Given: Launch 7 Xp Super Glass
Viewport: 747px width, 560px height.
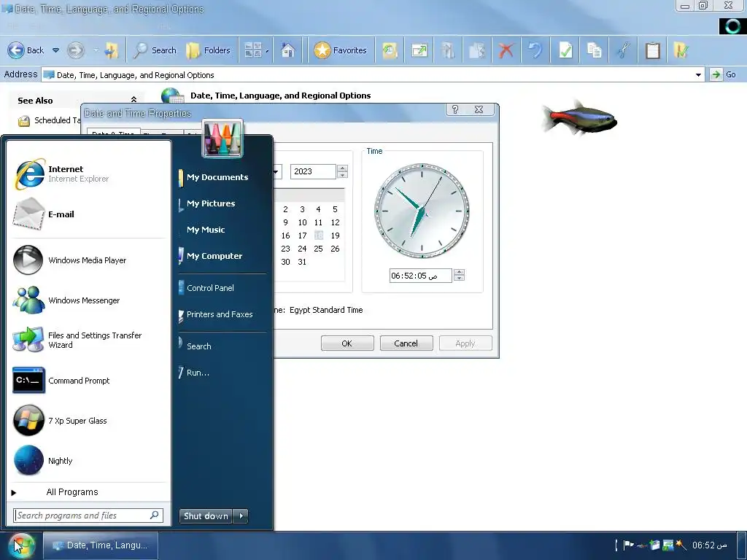Looking at the screenshot, I should (88, 421).
